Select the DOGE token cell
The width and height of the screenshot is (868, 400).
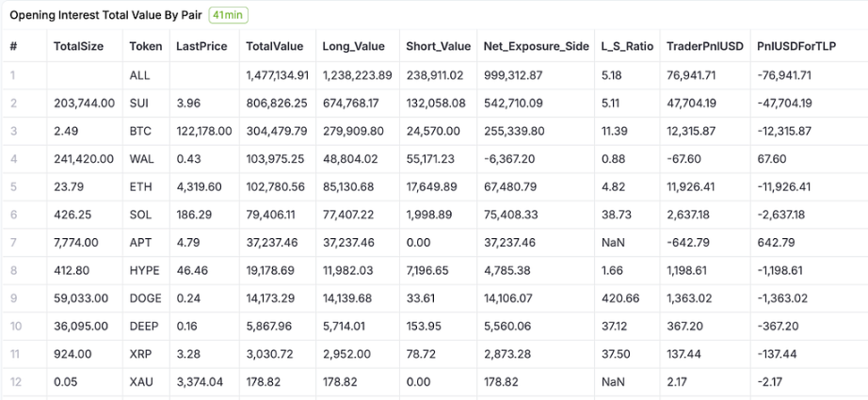click(x=144, y=299)
